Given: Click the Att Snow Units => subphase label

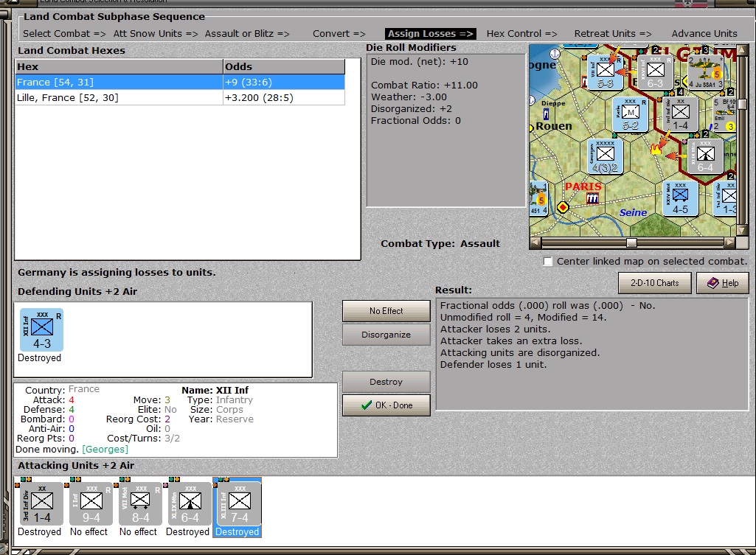Looking at the screenshot, I should pyautogui.click(x=156, y=34).
